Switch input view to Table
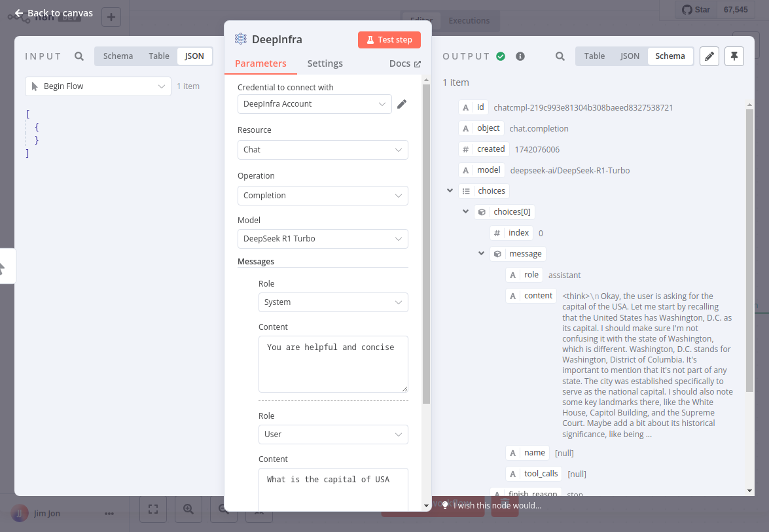The image size is (769, 532). pyautogui.click(x=159, y=56)
